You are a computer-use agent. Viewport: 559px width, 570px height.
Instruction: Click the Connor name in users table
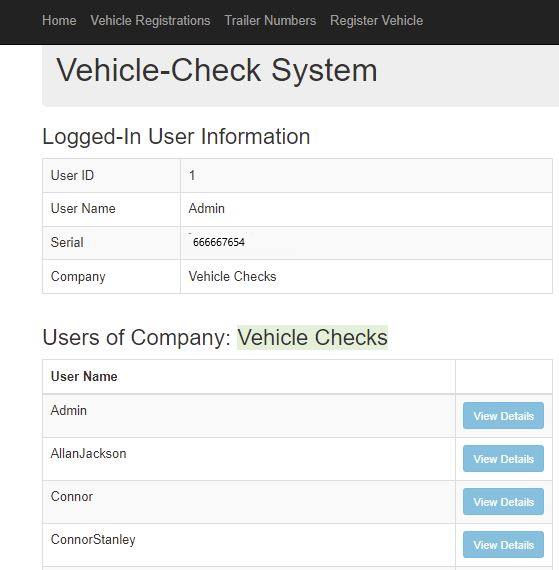pos(72,497)
